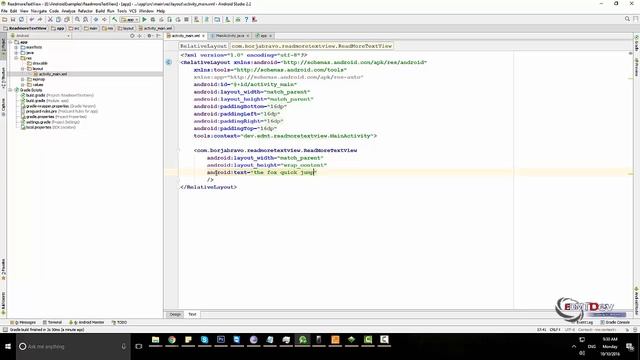Screen dimensions: 640x360
Task: Select proguard-rules.pro in Gradle Scripts
Action: tap(59, 111)
